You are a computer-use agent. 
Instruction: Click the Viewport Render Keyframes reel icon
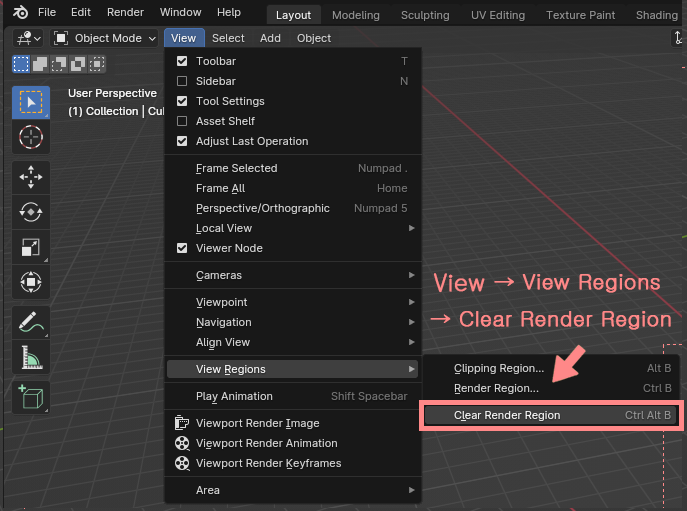coord(182,463)
